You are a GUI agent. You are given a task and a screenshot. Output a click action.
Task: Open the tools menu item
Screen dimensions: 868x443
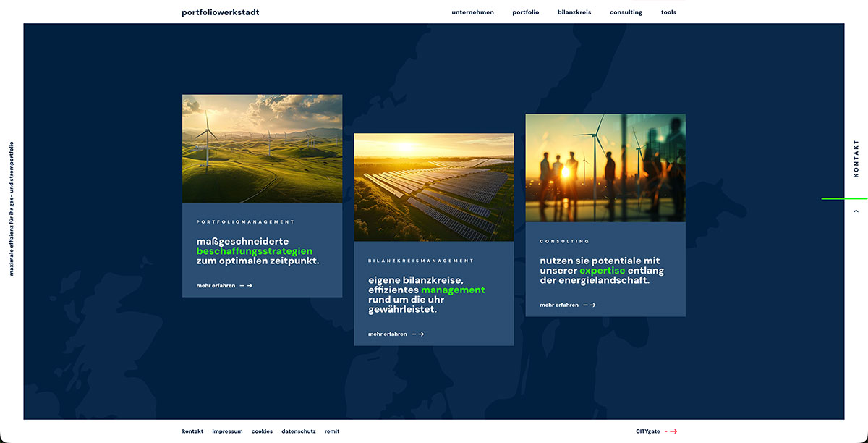click(668, 12)
